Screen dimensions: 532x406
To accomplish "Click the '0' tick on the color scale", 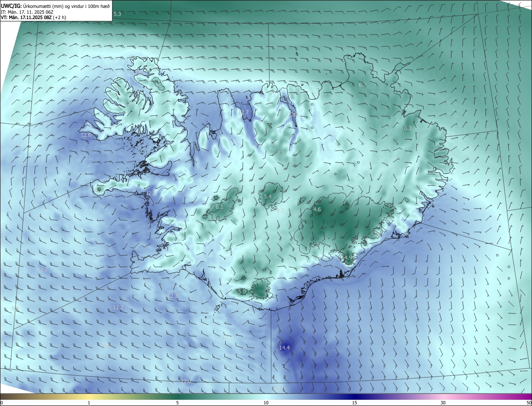I will (2, 403).
